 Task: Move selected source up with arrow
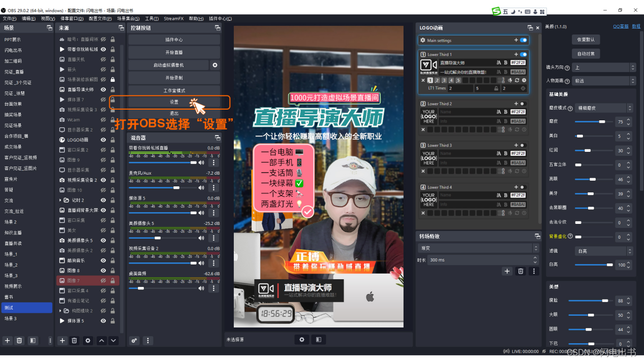[x=102, y=340]
